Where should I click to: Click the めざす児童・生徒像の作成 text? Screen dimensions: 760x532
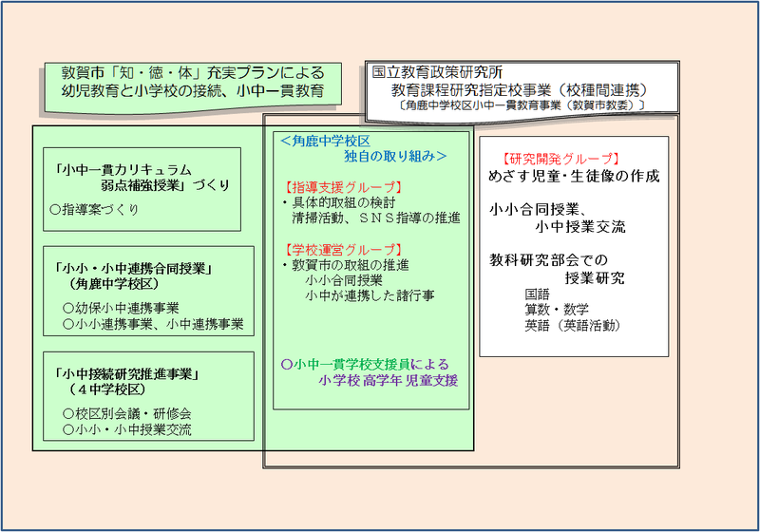573,176
